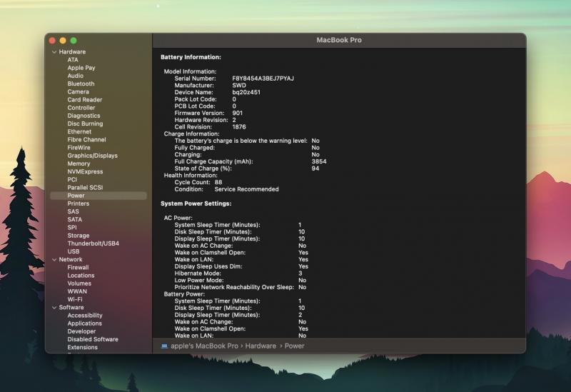Select ATA in the sidebar
The width and height of the screenshot is (571, 392).
pyautogui.click(x=73, y=60)
